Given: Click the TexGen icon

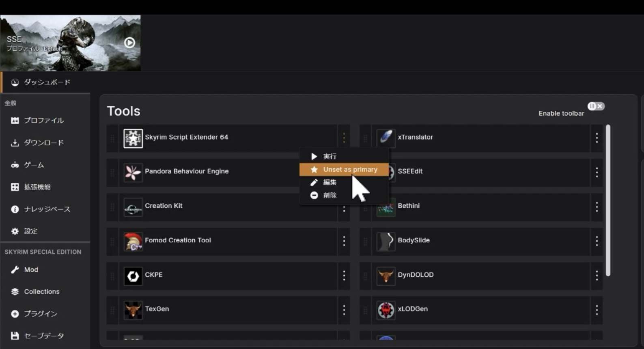Looking at the screenshot, I should [133, 310].
